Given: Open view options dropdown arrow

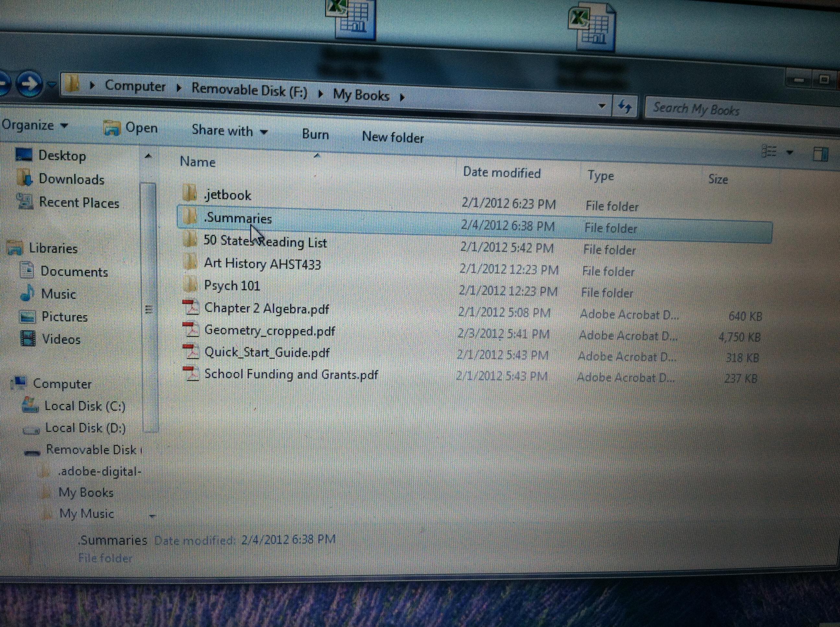Looking at the screenshot, I should (x=790, y=153).
